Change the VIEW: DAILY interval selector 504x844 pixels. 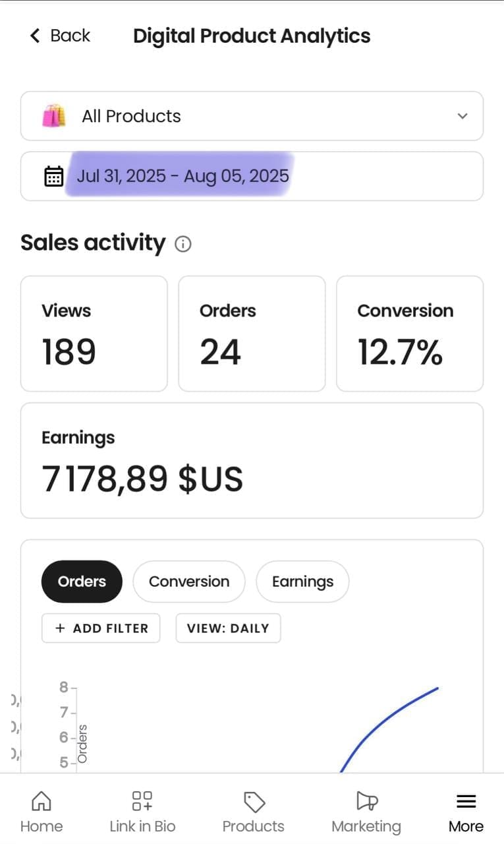[x=228, y=628]
